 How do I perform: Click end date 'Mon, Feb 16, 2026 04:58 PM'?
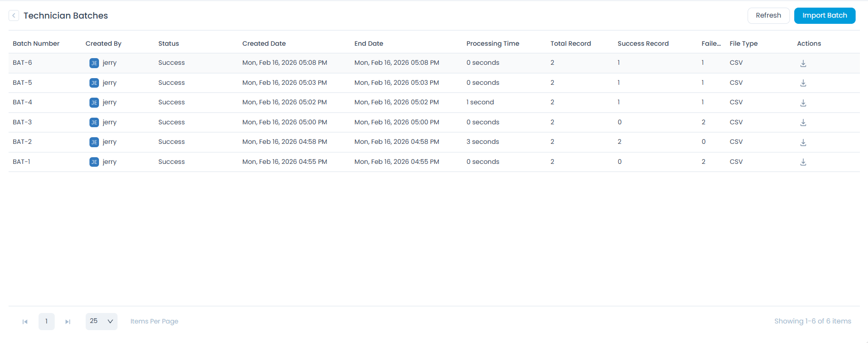[397, 141]
